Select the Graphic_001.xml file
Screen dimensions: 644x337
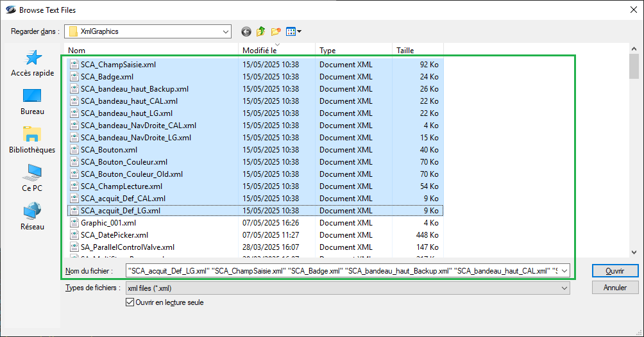pos(108,223)
